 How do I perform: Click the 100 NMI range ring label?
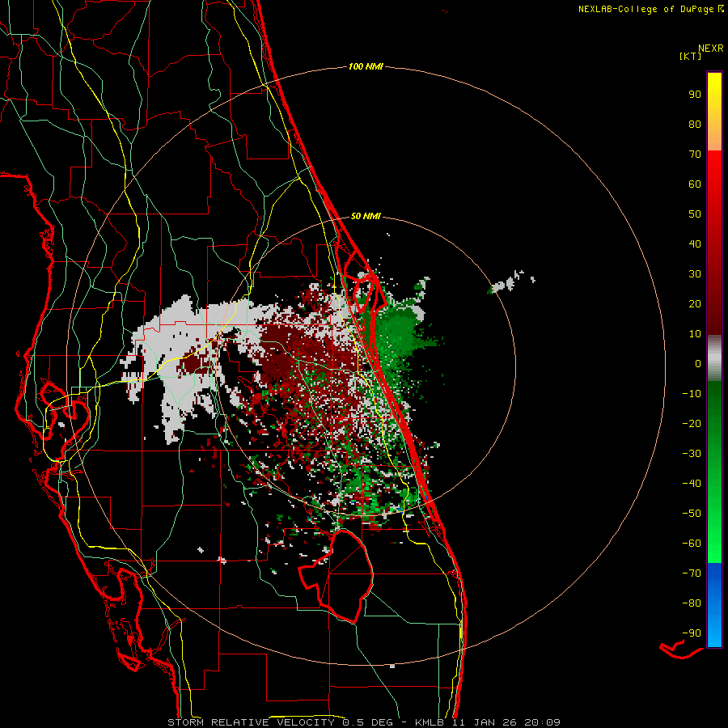366,67
